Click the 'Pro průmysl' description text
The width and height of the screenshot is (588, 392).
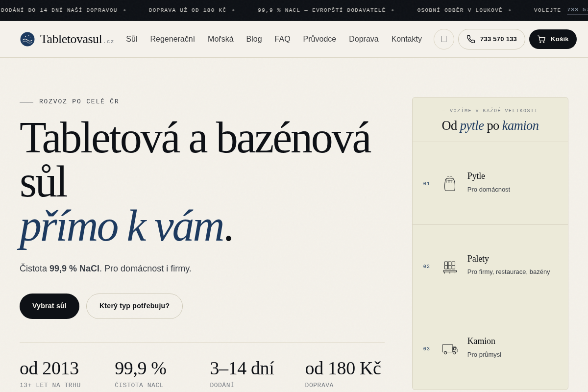click(484, 355)
